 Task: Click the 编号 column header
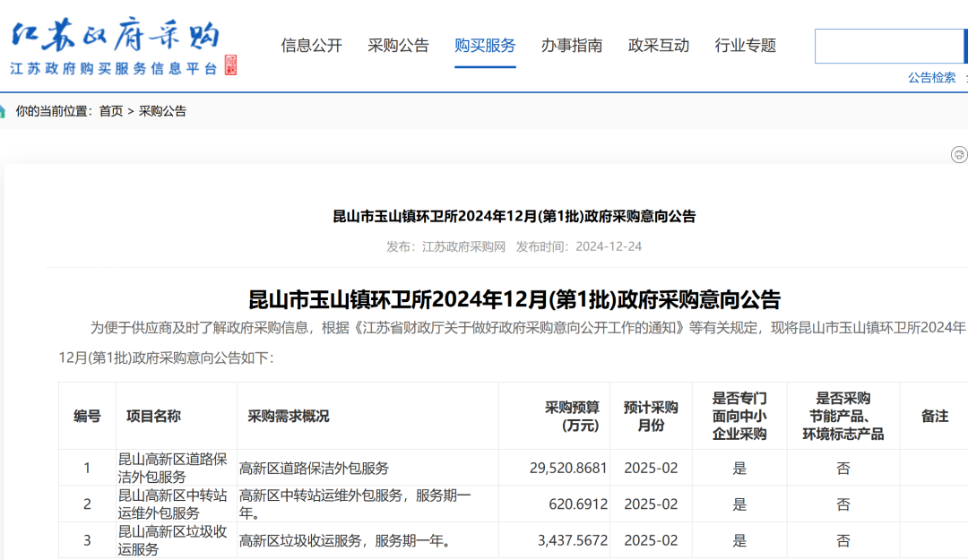pos(87,416)
